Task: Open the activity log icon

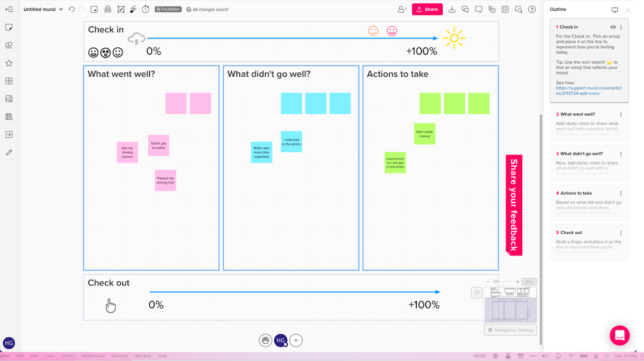Action: coord(492,9)
